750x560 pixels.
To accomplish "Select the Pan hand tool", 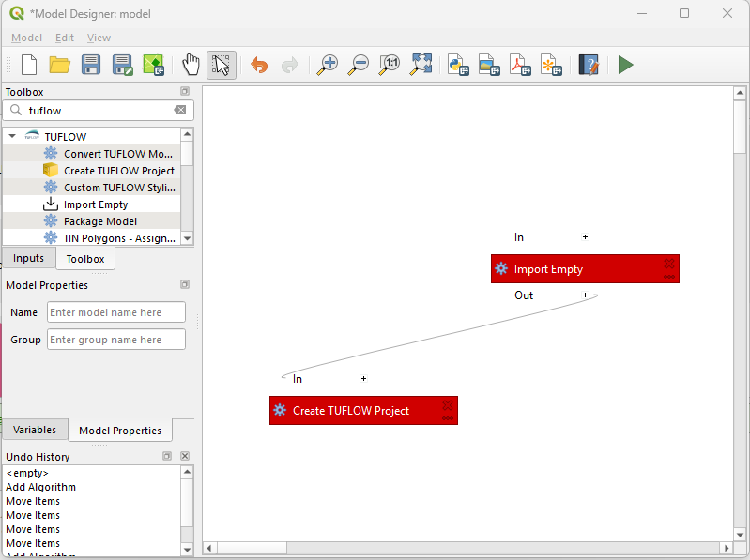I will click(191, 65).
